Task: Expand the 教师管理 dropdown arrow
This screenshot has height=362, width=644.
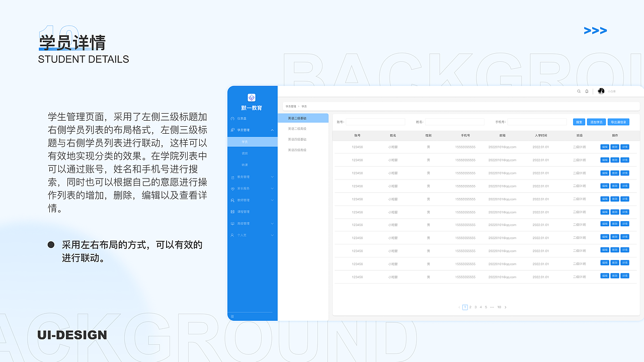Action: point(272,200)
